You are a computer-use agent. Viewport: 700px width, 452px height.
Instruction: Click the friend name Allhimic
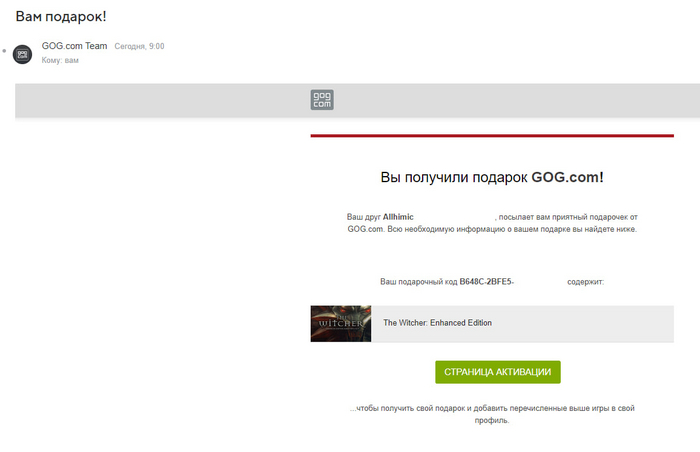click(398, 216)
